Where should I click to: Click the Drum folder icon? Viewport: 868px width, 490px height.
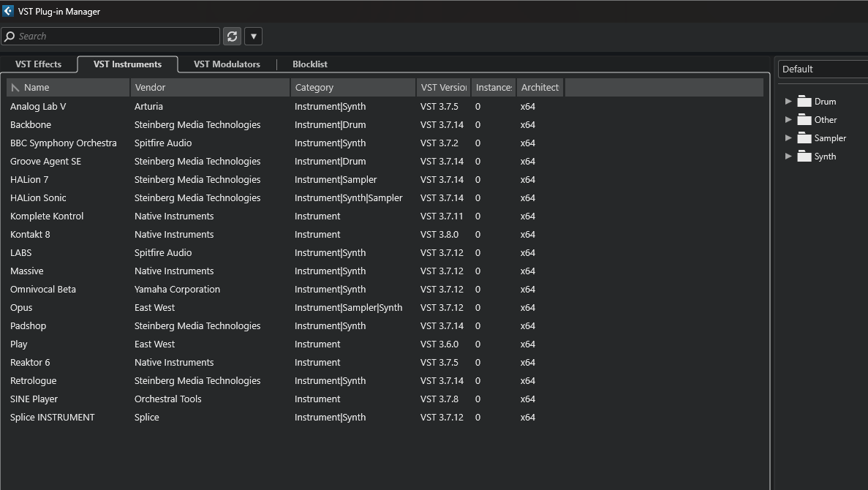pyautogui.click(x=804, y=102)
